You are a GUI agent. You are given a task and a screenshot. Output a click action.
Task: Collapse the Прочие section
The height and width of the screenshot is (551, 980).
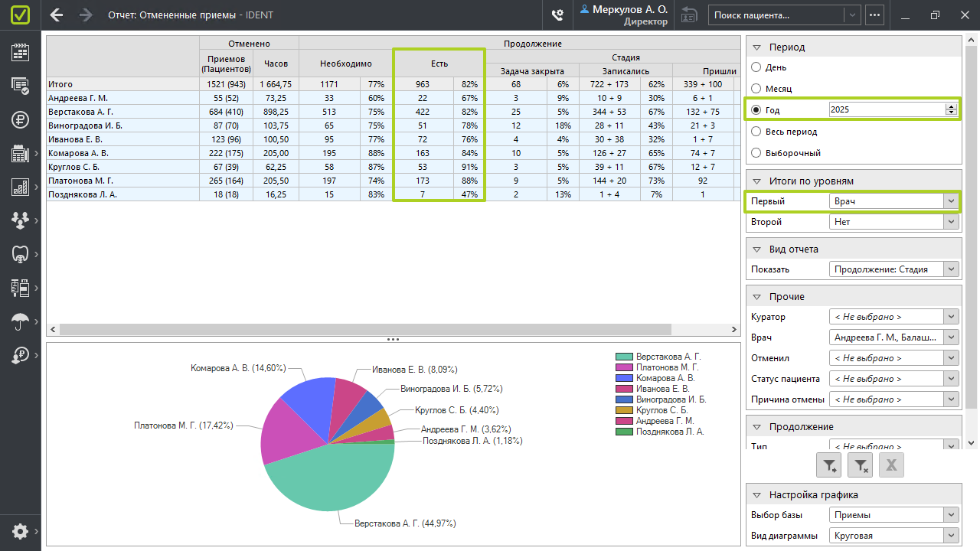(x=756, y=297)
